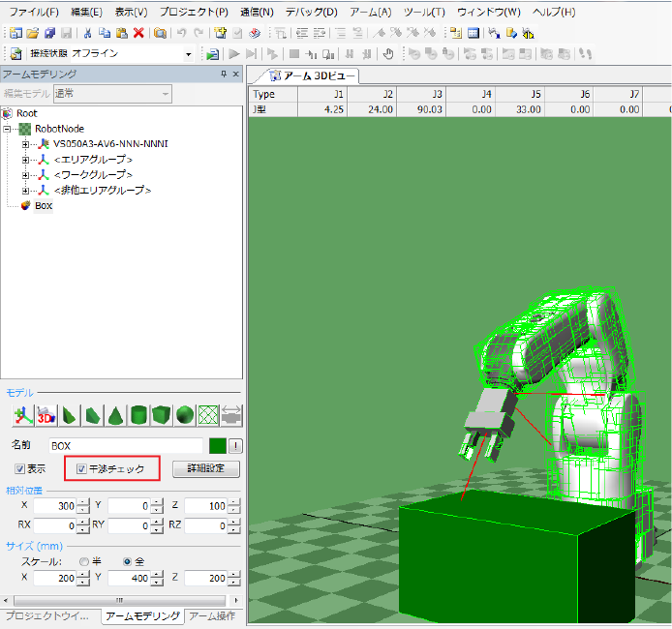Open the 接続状態 オフライン dropdown

point(189,53)
